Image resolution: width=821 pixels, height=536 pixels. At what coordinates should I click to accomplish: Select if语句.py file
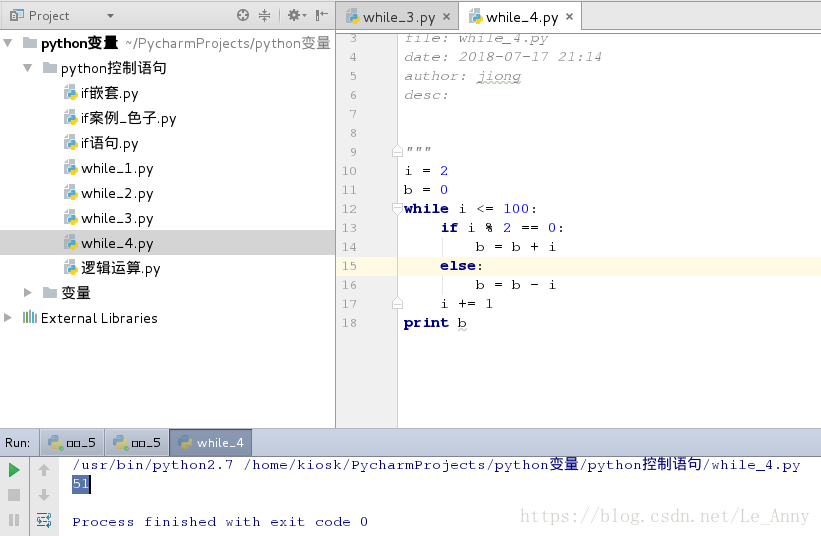pos(109,143)
